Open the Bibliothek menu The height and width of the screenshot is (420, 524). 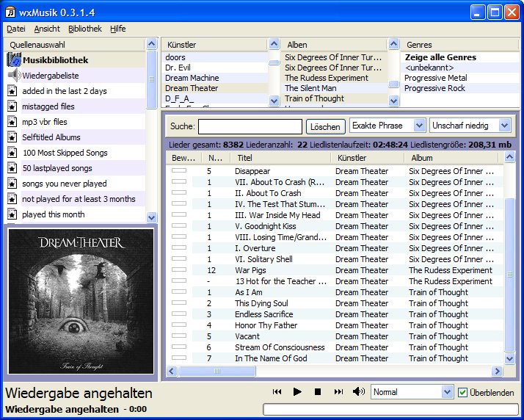(x=85, y=29)
